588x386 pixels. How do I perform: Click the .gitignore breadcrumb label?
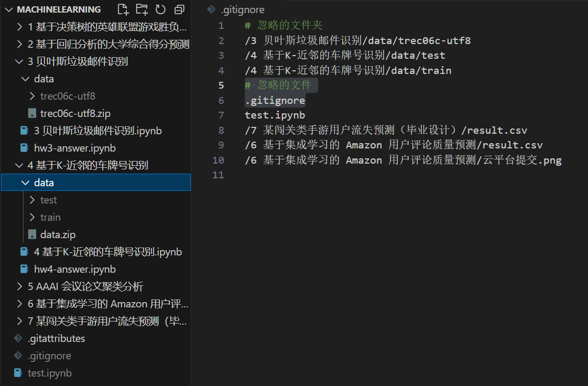pyautogui.click(x=243, y=10)
